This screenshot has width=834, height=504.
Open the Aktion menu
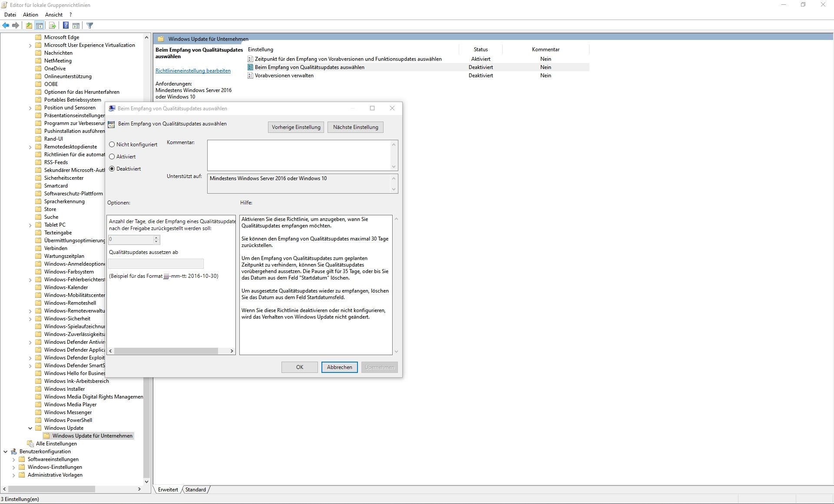click(30, 15)
